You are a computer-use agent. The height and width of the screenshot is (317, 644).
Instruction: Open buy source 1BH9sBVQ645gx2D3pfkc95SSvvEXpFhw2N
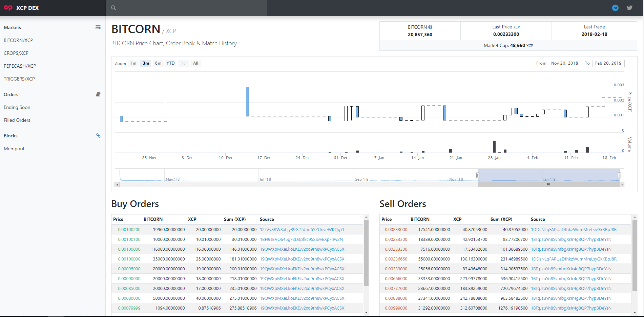pos(301,239)
